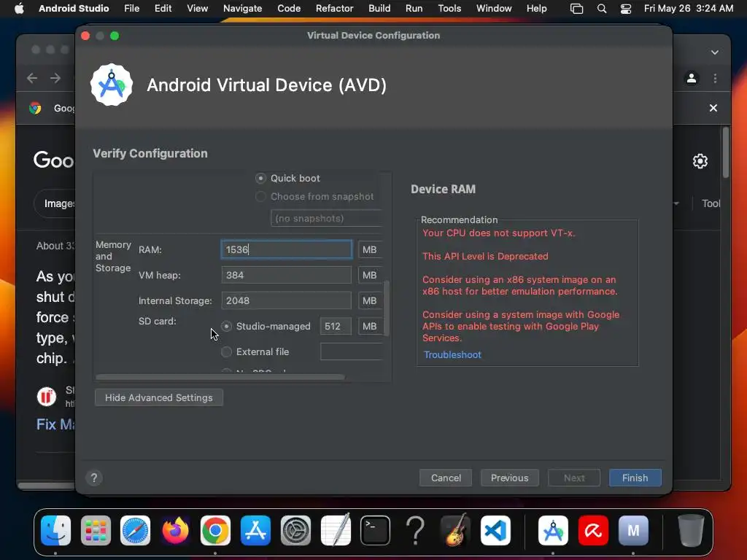Launch Visual Studio Code from dock
This screenshot has width=747, height=560.
[x=495, y=530]
